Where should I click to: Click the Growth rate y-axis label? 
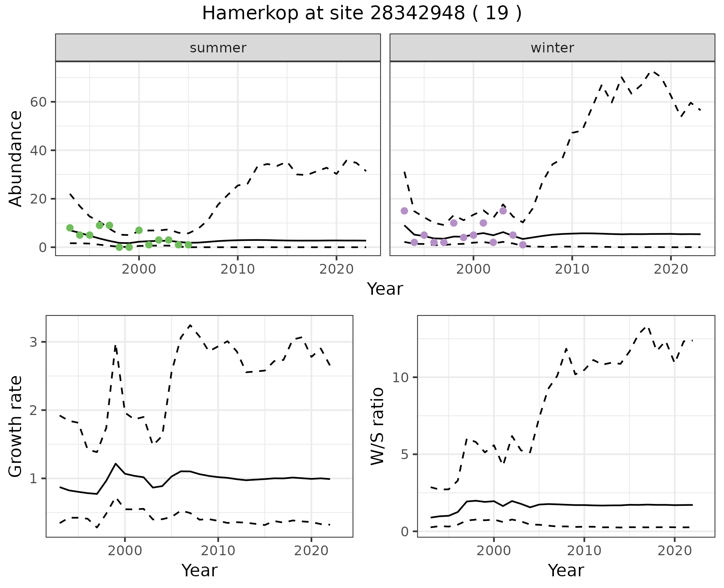[x=15, y=426]
